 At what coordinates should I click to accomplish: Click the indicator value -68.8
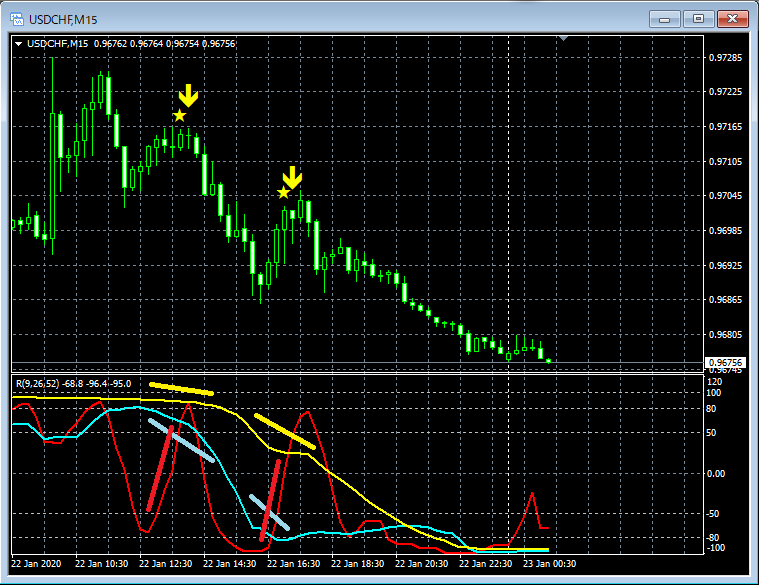(73, 384)
